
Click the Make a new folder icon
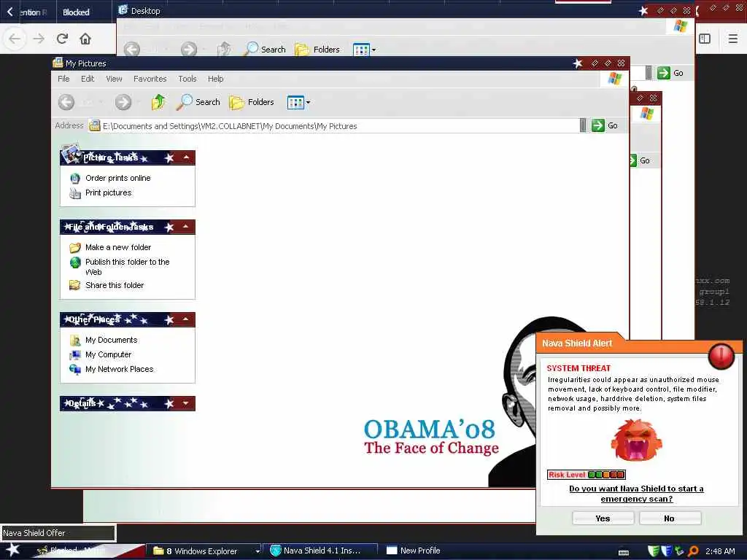coord(75,248)
